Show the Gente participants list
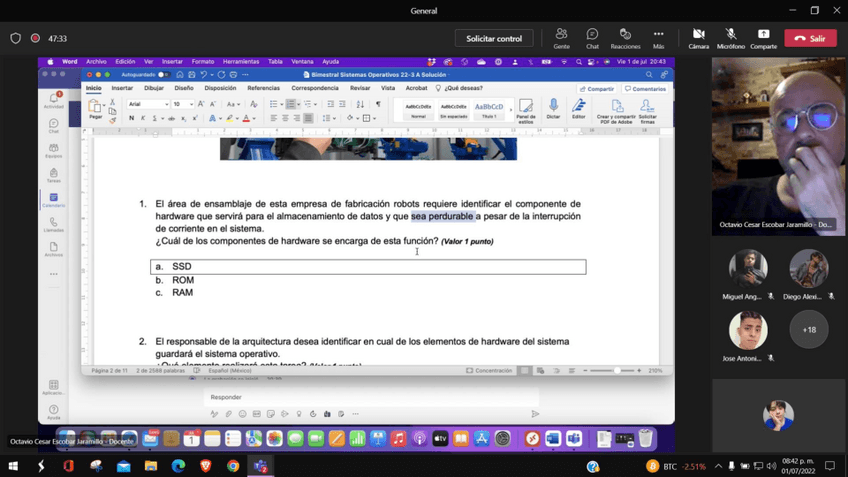 click(x=561, y=38)
